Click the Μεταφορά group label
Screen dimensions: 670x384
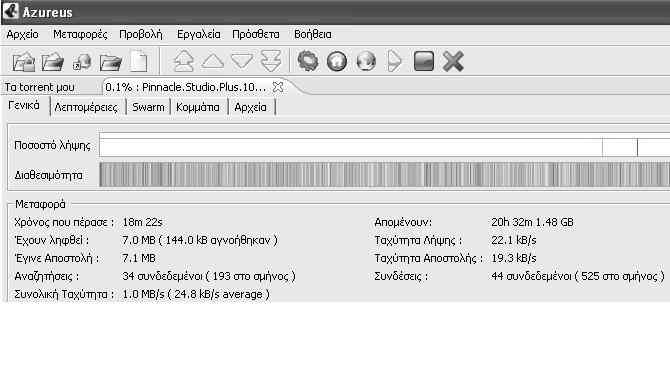pyautogui.click(x=40, y=205)
